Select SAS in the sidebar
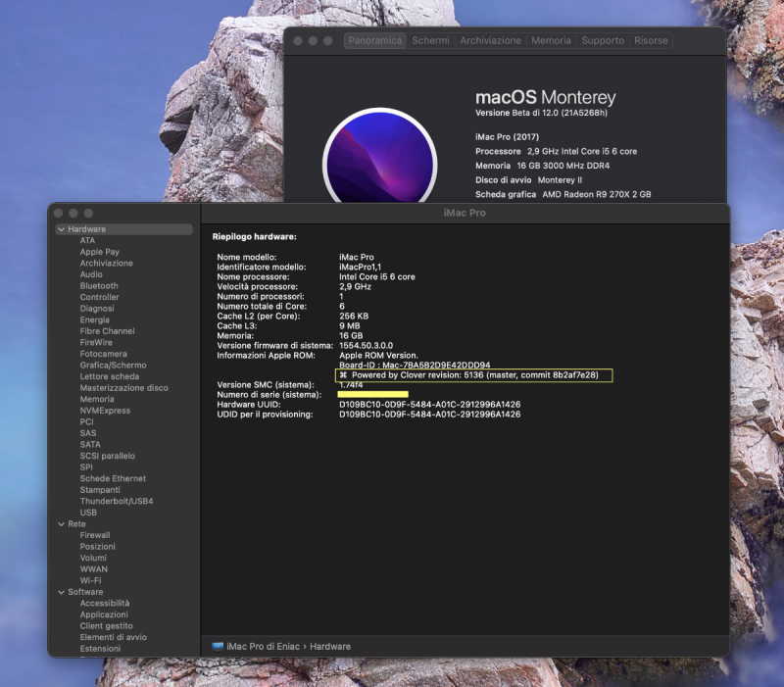The image size is (784, 687). tap(88, 433)
